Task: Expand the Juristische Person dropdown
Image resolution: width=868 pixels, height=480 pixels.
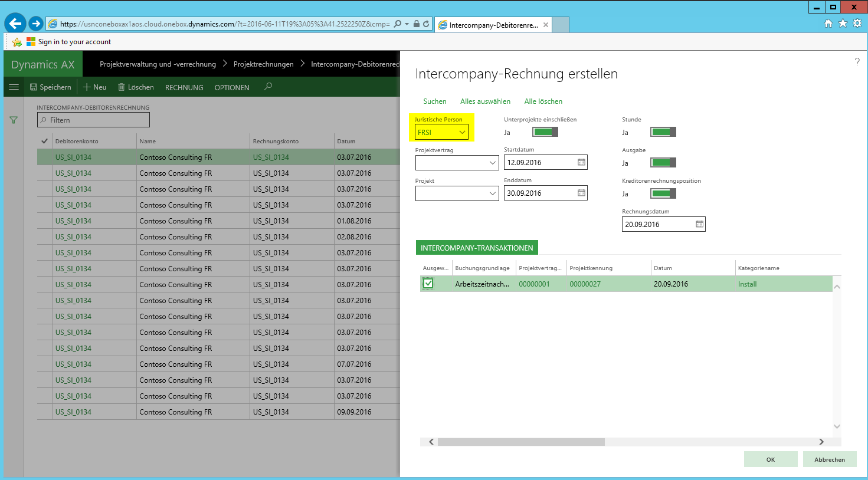Action: point(462,133)
